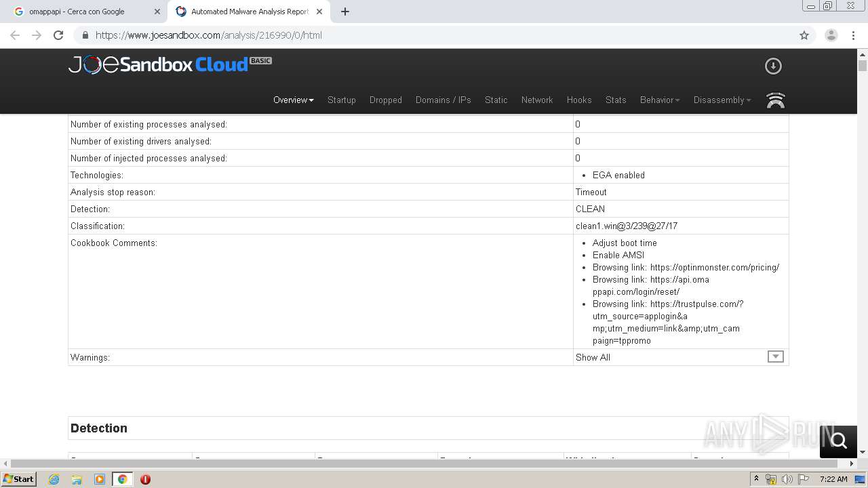Click the Detection section heading
The width and height of the screenshot is (868, 488).
[99, 428]
